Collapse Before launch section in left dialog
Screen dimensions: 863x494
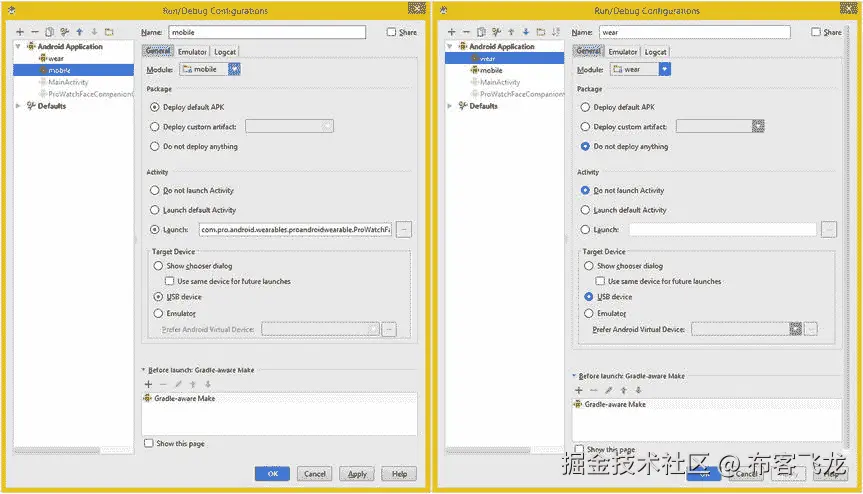144,370
